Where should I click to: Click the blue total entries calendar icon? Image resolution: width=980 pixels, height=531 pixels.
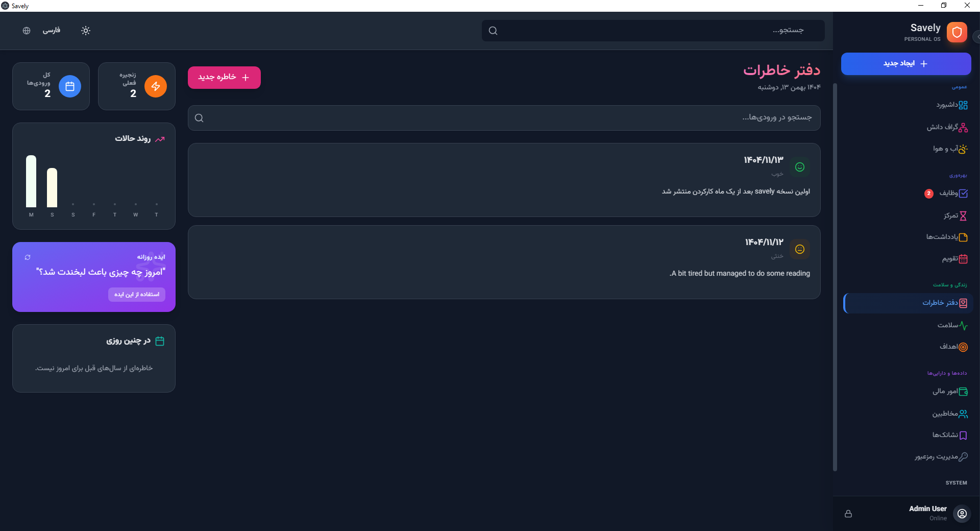click(x=70, y=86)
